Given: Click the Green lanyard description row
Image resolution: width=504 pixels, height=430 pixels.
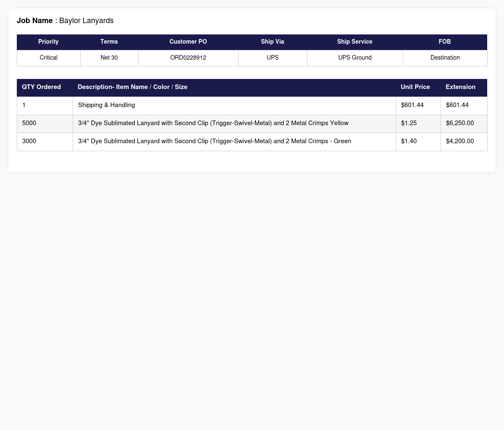Looking at the screenshot, I should click(234, 142).
